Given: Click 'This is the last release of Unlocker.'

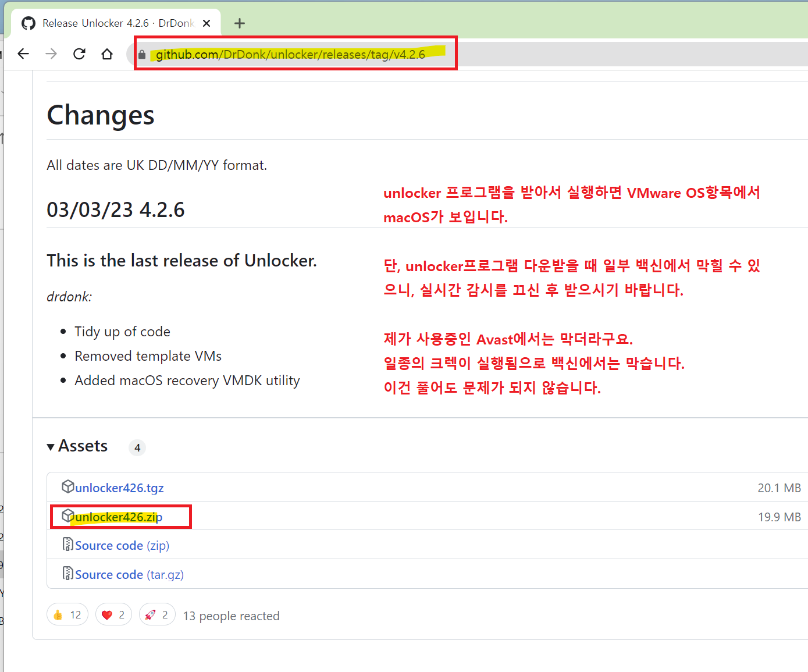Looking at the screenshot, I should click(182, 261).
